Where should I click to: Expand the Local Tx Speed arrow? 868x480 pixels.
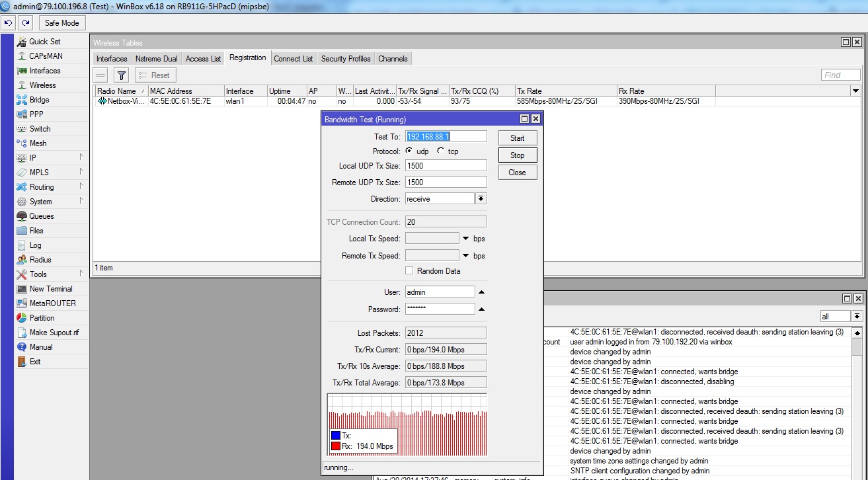click(x=465, y=239)
